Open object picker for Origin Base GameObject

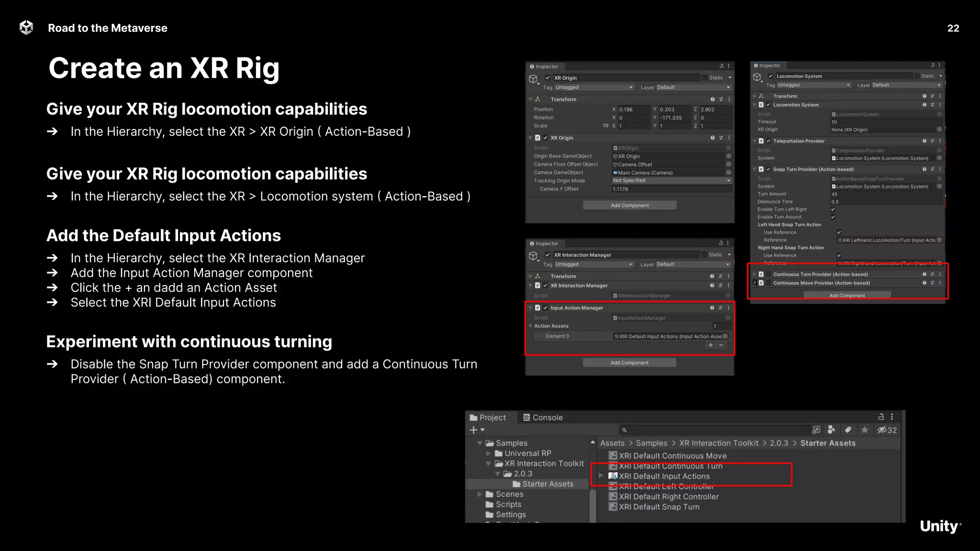click(728, 156)
